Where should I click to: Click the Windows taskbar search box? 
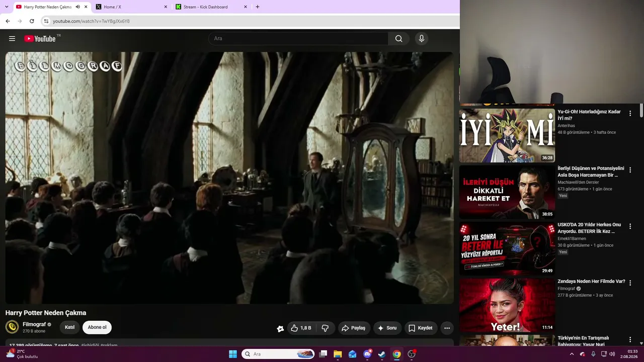coord(278,354)
